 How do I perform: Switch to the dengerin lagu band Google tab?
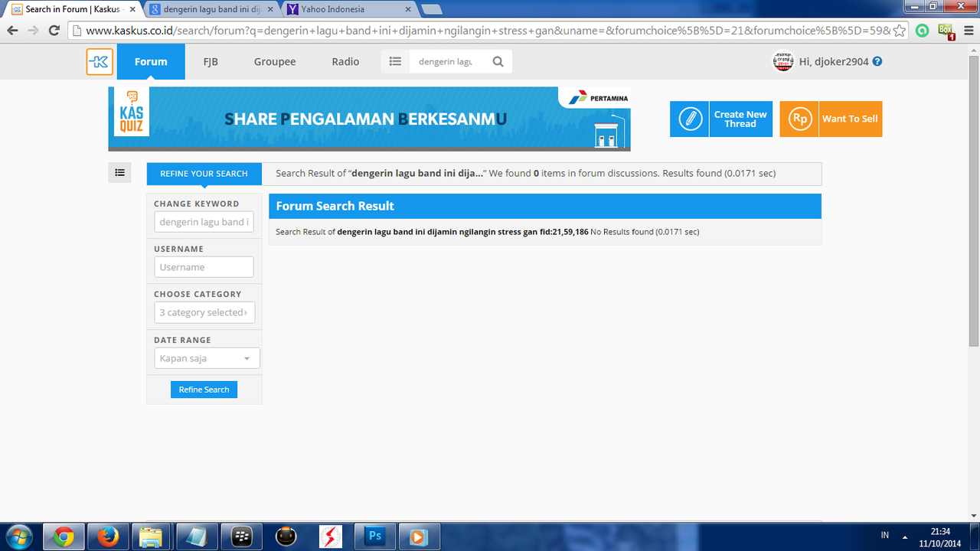[x=211, y=9]
